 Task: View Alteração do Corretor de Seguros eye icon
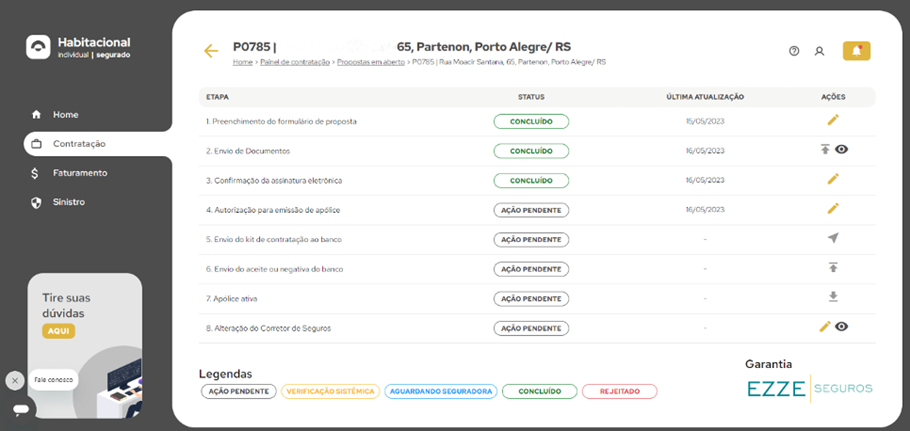842,327
